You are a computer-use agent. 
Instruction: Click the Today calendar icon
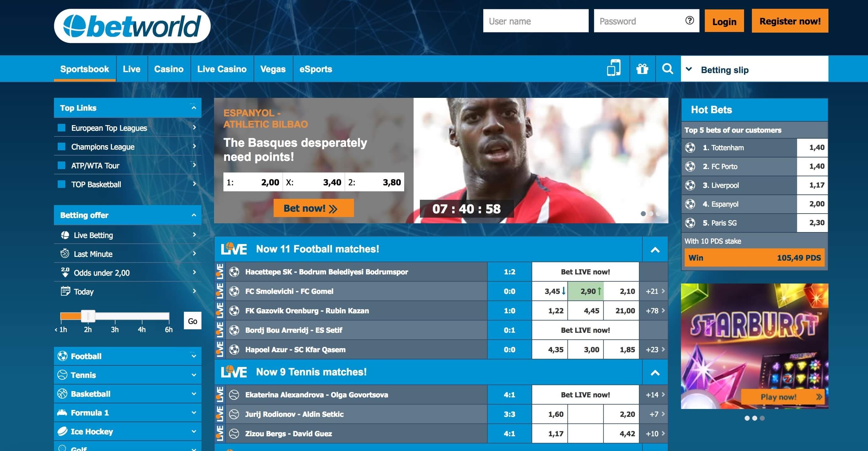65,291
